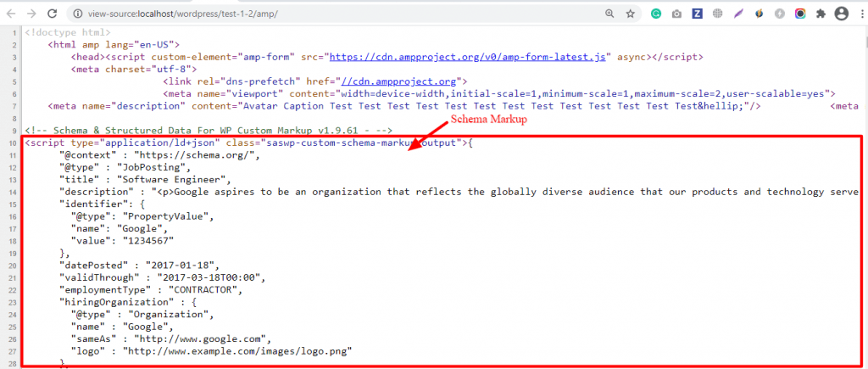868x369 pixels.
Task: Click the "Google" name on line 25
Action: (147, 327)
